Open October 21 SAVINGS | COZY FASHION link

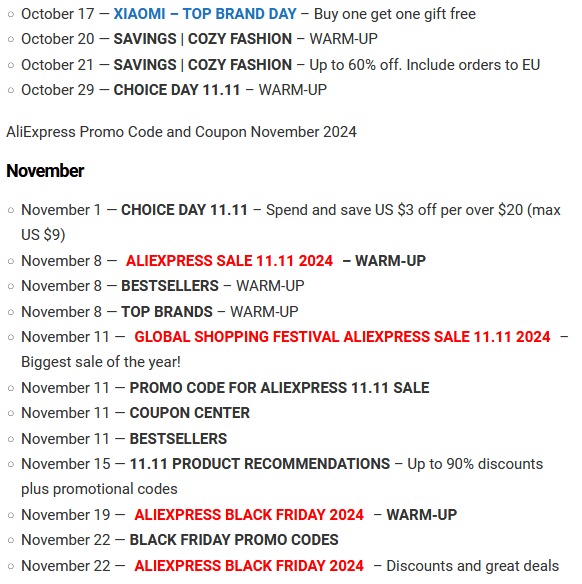[x=203, y=65]
